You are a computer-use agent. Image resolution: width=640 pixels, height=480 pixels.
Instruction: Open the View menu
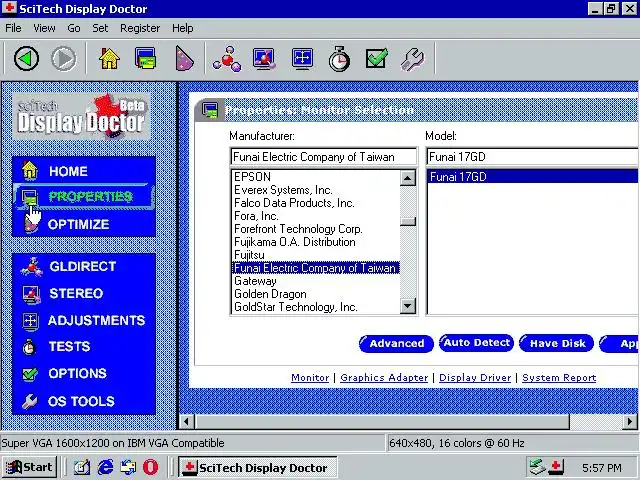(x=44, y=28)
